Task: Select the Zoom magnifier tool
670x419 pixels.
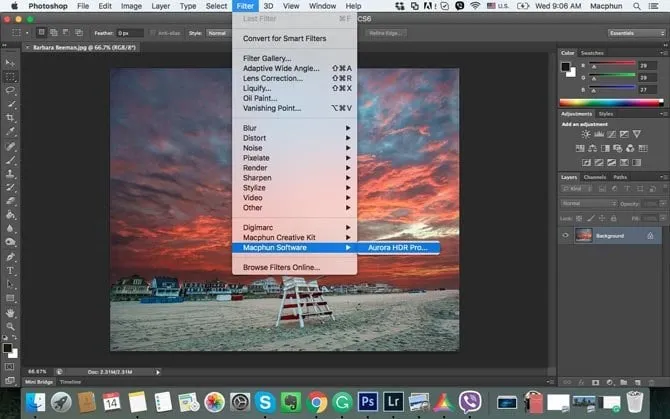Action: [10, 326]
